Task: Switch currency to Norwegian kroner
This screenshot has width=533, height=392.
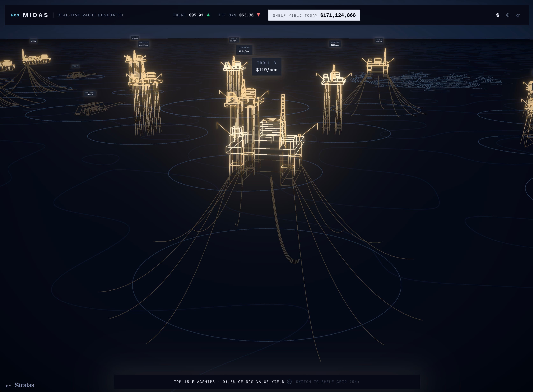Action: coord(518,15)
